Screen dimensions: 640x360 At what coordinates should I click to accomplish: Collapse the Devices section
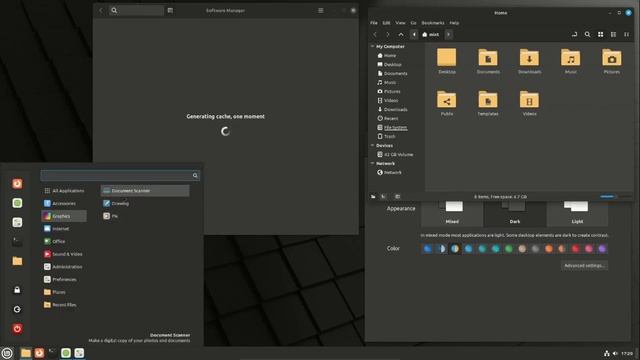click(372, 145)
